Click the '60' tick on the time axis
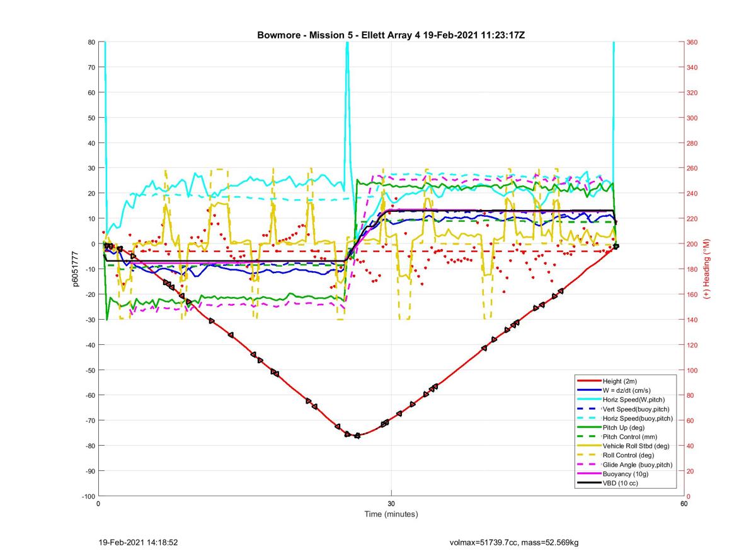The image size is (756, 558). pos(684,504)
